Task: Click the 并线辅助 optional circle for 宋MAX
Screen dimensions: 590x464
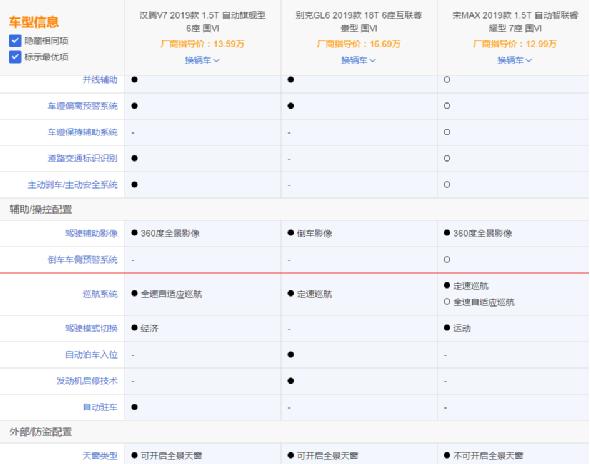Action: coord(447,79)
